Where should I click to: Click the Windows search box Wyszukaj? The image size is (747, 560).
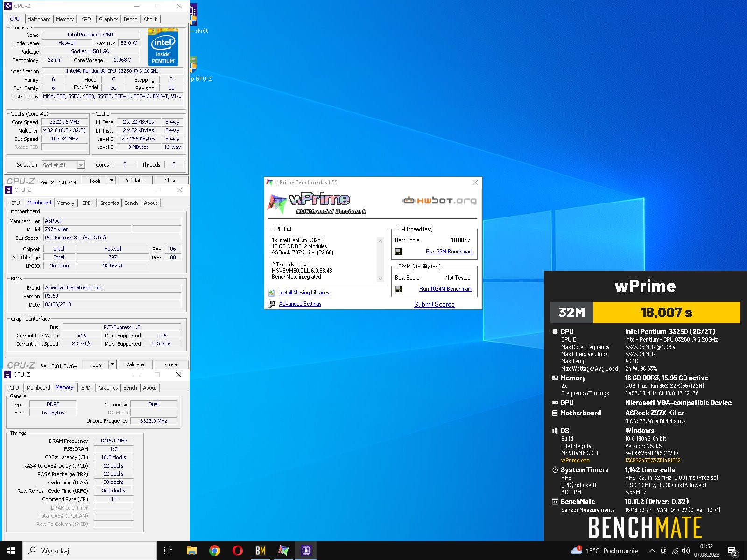click(x=90, y=551)
